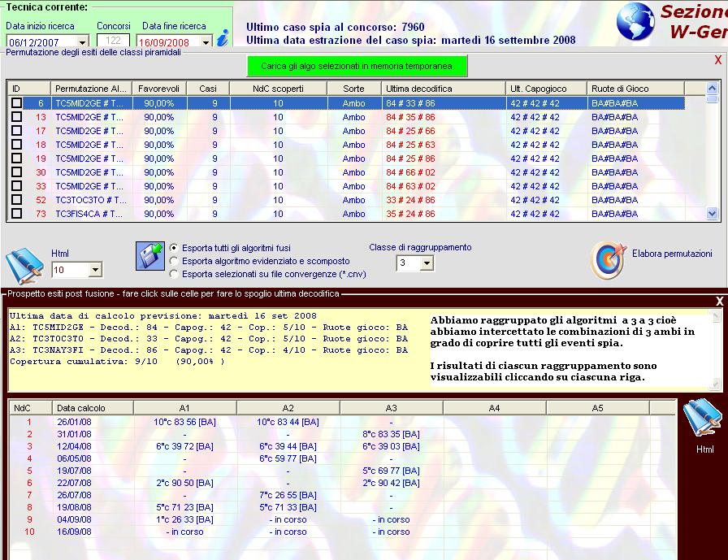Click scrollbar of the yellow info text box
728x560 pixels.
click(x=716, y=350)
